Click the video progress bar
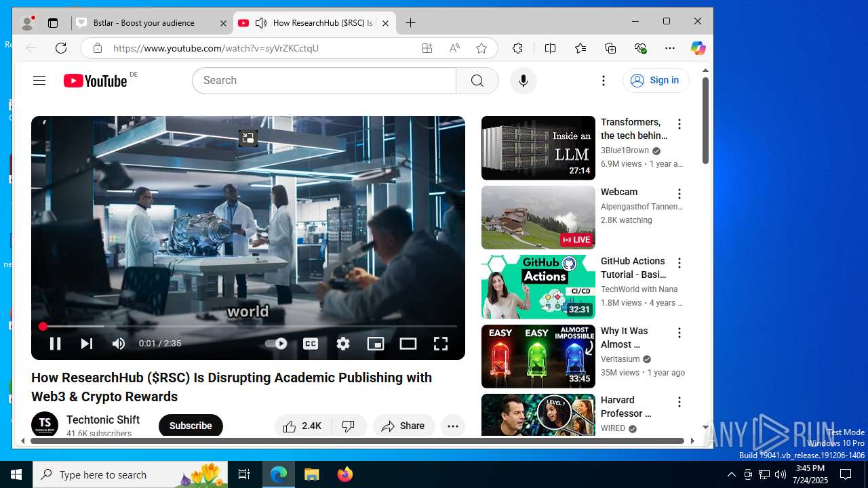The image size is (868, 488). pyautogui.click(x=248, y=327)
